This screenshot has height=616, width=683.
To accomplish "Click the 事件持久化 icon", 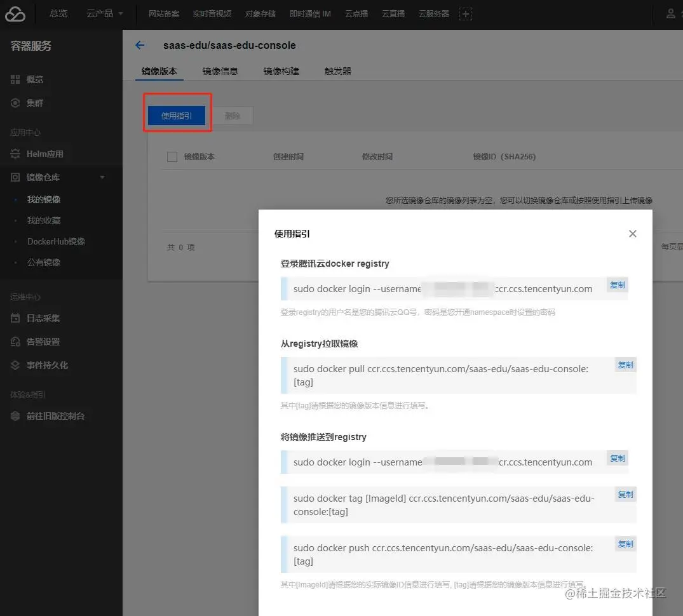I will [15, 365].
